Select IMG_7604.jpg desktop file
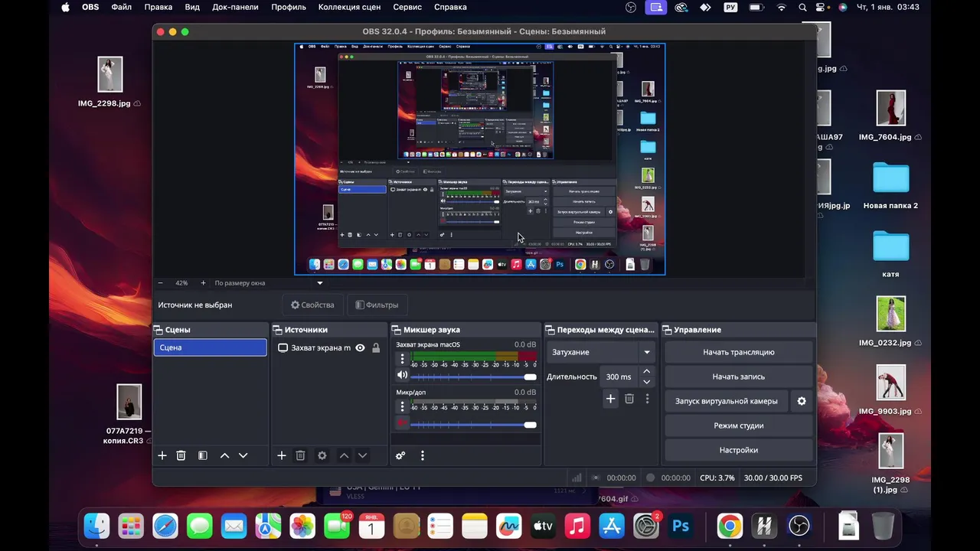The width and height of the screenshot is (980, 551). tap(890, 116)
